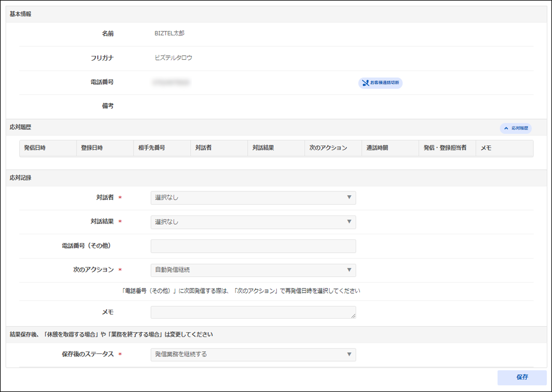The height and width of the screenshot is (392, 552).
Task: Collapse the 応対履歴 section toggle
Action: (x=516, y=128)
